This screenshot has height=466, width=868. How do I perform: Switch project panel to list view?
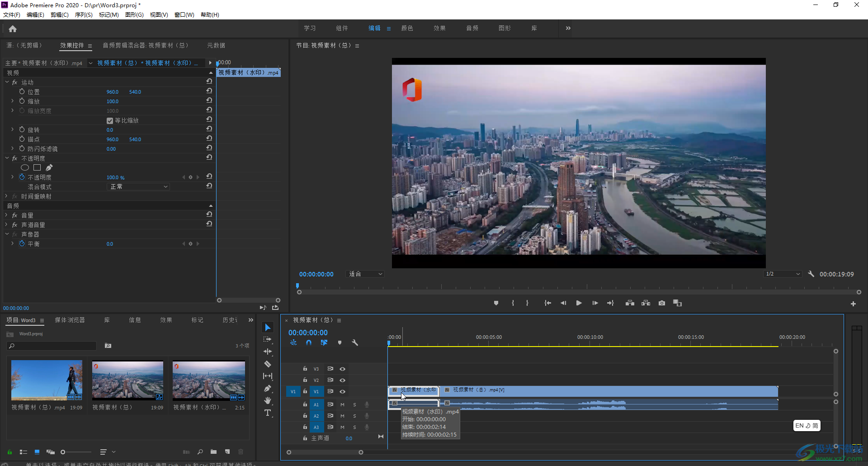tap(23, 452)
